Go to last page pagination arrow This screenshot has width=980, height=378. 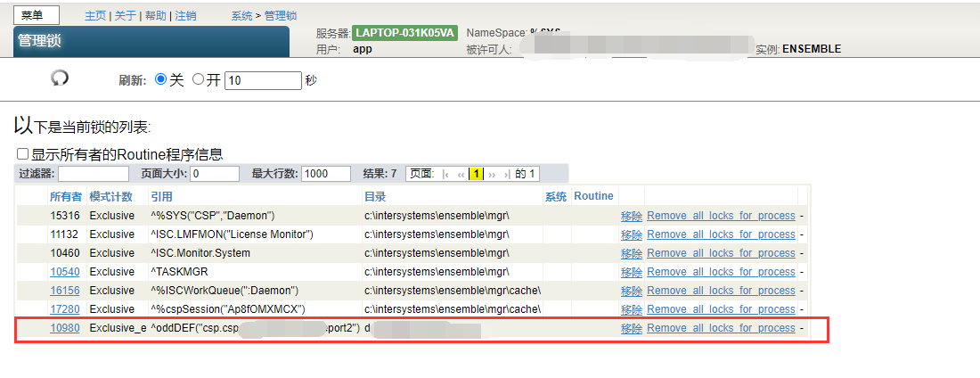(x=506, y=174)
